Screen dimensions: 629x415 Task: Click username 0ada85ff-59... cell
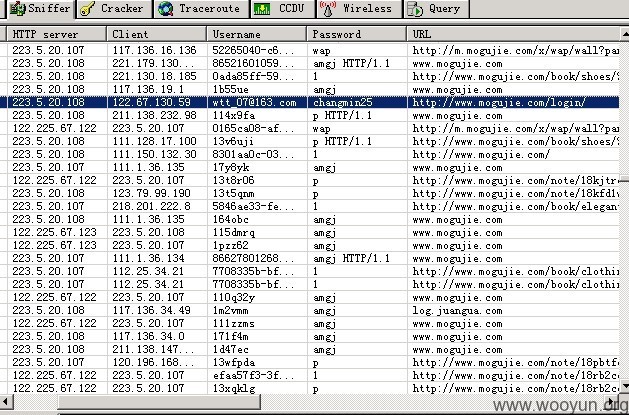point(257,76)
